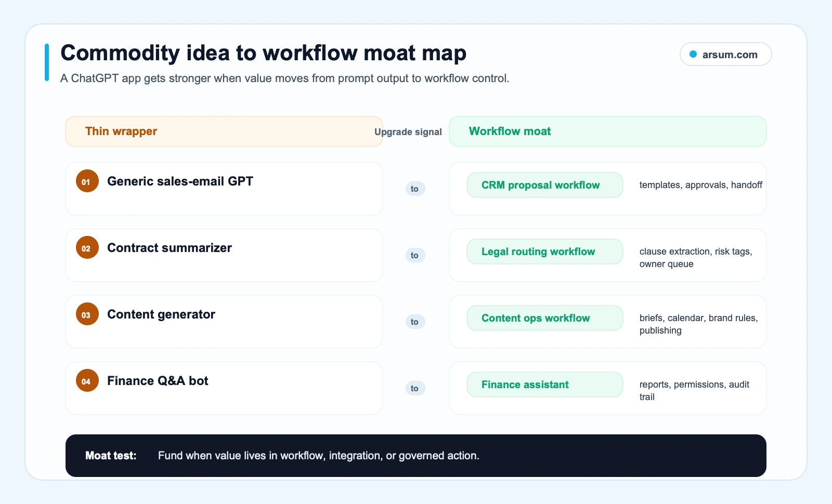Open the Finance assistant tag
The width and height of the screenshot is (832, 504).
(x=545, y=384)
